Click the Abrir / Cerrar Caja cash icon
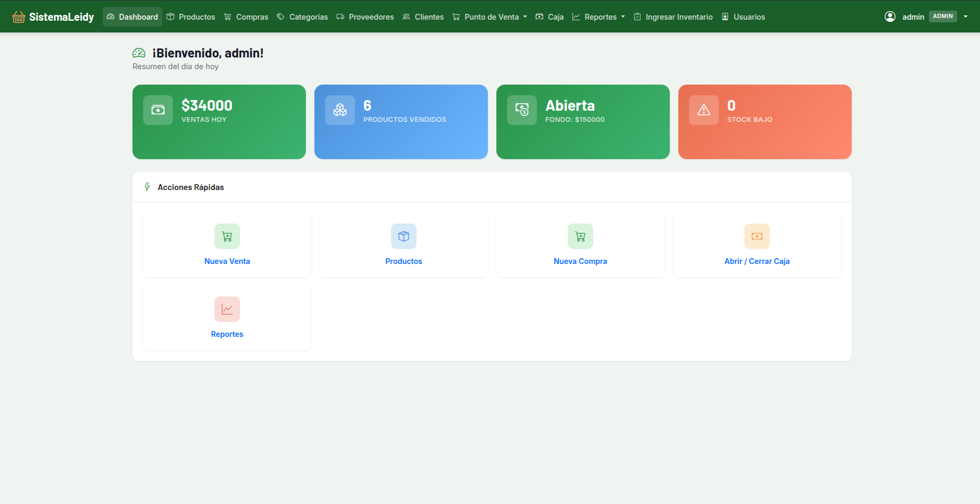This screenshot has height=504, width=980. pos(757,236)
